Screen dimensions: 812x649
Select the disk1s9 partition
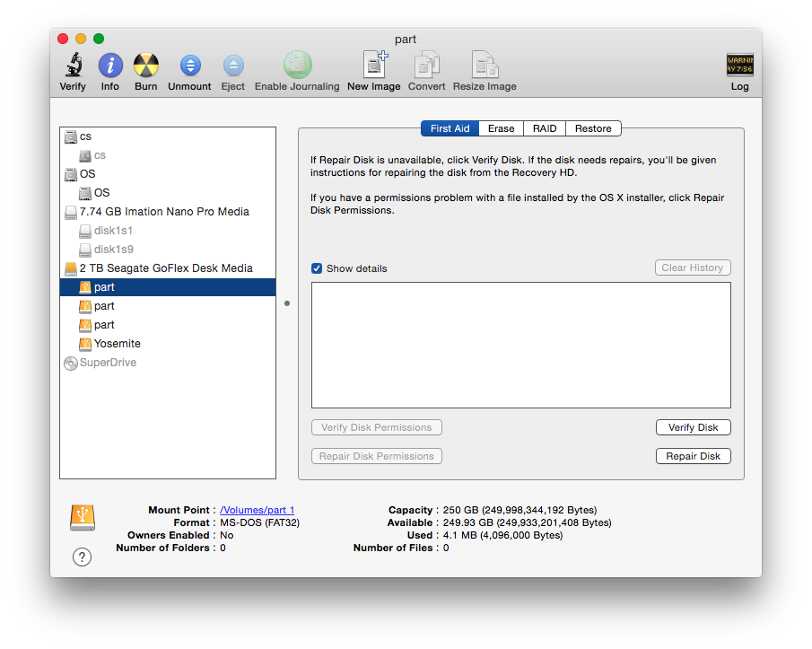[x=168, y=250]
